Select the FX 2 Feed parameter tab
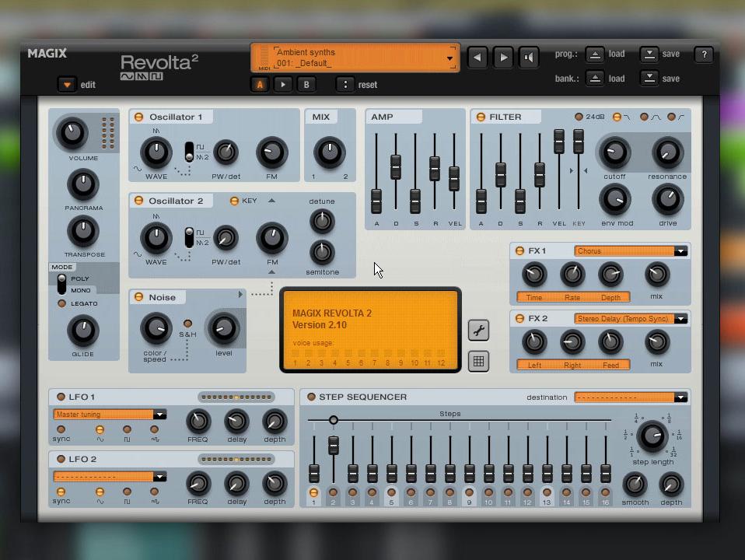This screenshot has width=745, height=560. pyautogui.click(x=611, y=365)
